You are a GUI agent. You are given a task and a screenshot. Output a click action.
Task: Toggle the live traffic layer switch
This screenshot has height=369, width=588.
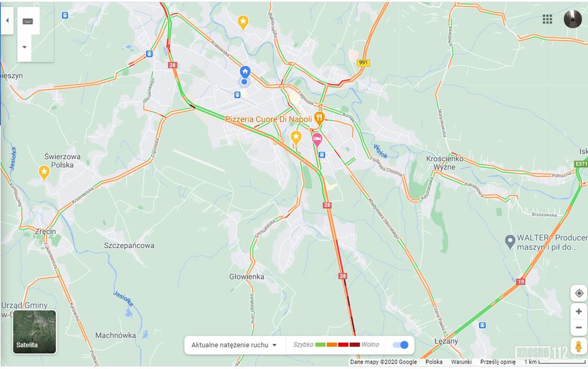click(x=400, y=345)
